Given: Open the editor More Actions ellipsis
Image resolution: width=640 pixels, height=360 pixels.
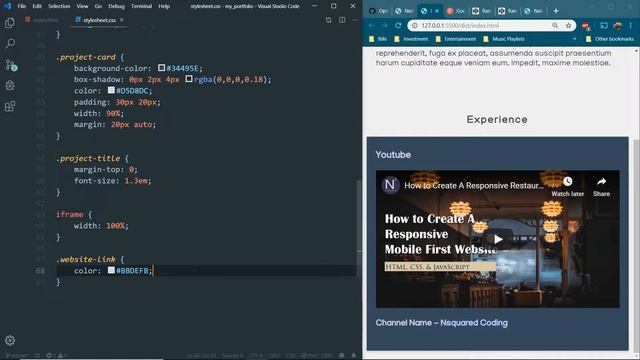Looking at the screenshot, I should [x=355, y=20].
